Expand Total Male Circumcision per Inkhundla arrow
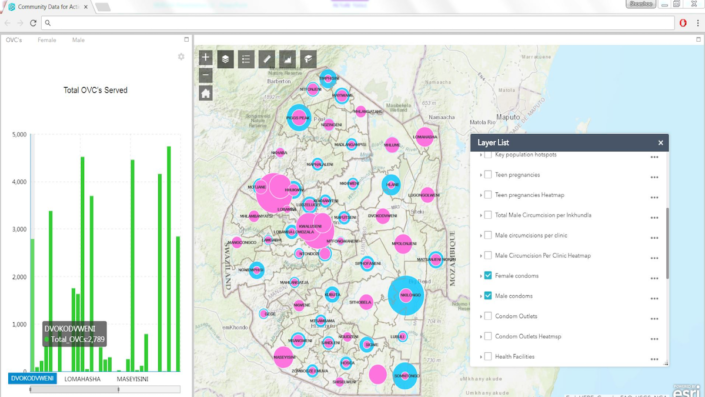 (481, 215)
